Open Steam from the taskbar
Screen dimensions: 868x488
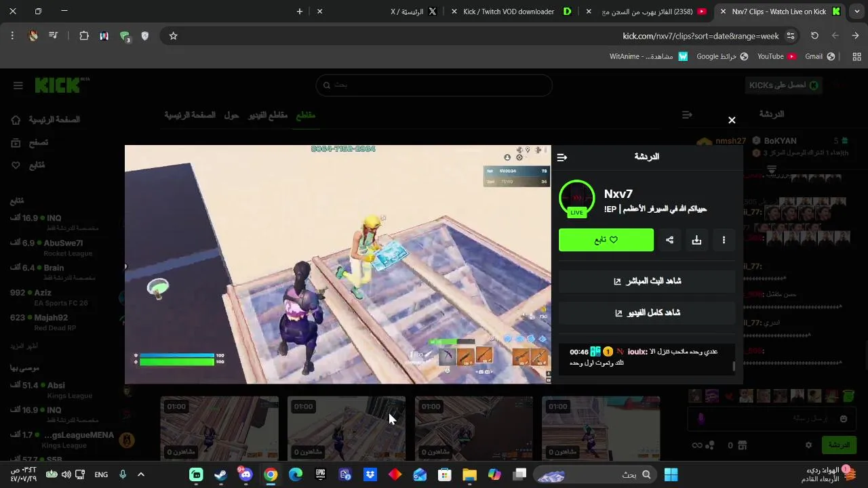[x=221, y=475]
